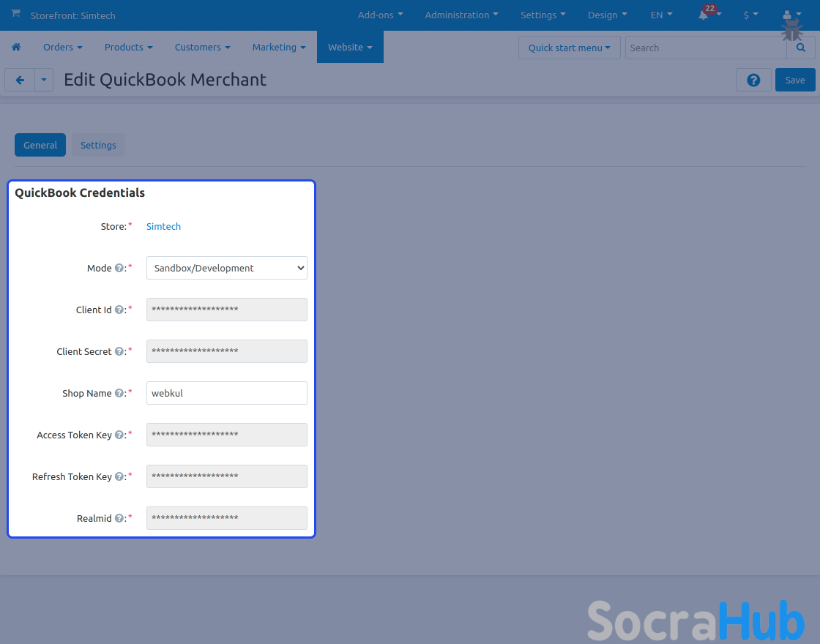Click the Shop Name input field
Image resolution: width=820 pixels, height=644 pixels.
pyautogui.click(x=226, y=393)
